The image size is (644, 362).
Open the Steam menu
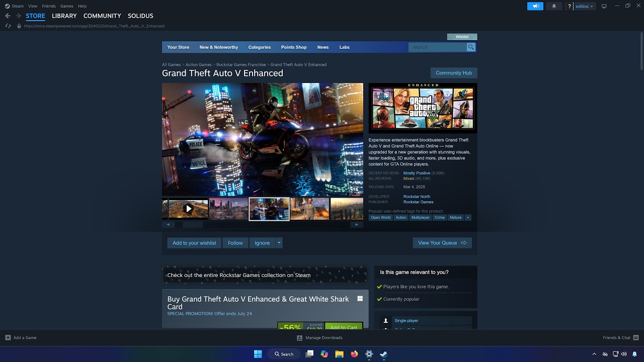[x=18, y=6]
